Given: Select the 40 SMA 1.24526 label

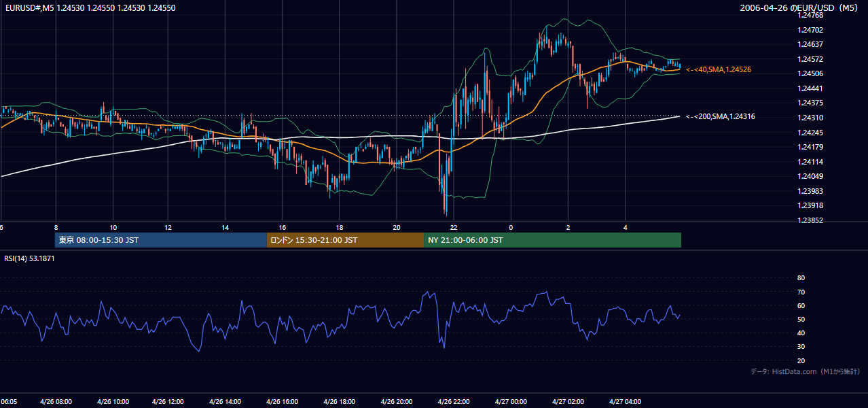Looking at the screenshot, I should tap(719, 69).
